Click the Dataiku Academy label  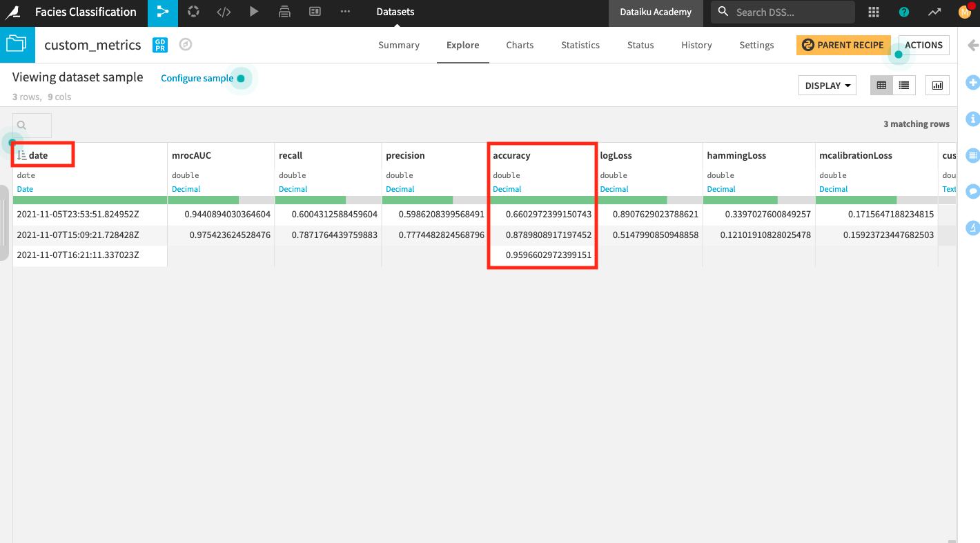point(656,12)
